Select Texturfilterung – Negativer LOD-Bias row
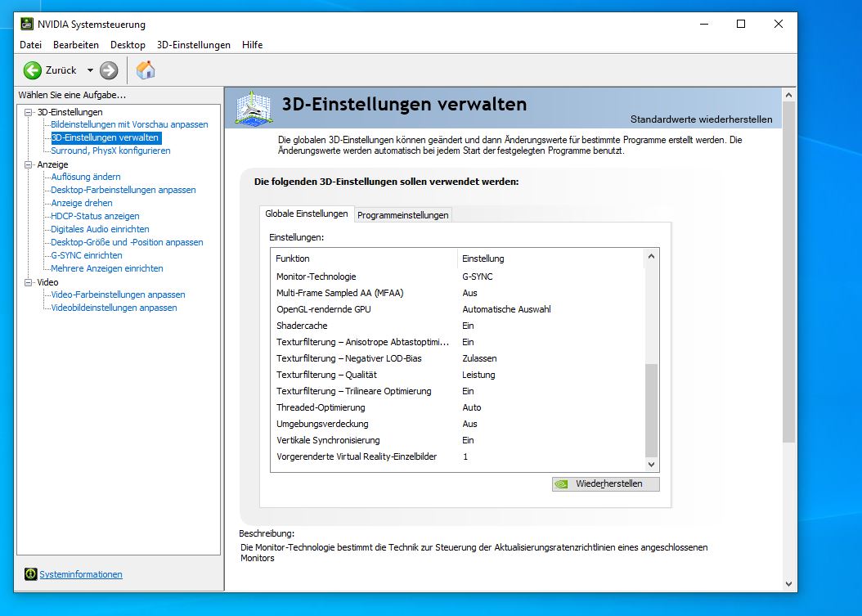Viewport: 862px width, 616px height. click(x=457, y=358)
